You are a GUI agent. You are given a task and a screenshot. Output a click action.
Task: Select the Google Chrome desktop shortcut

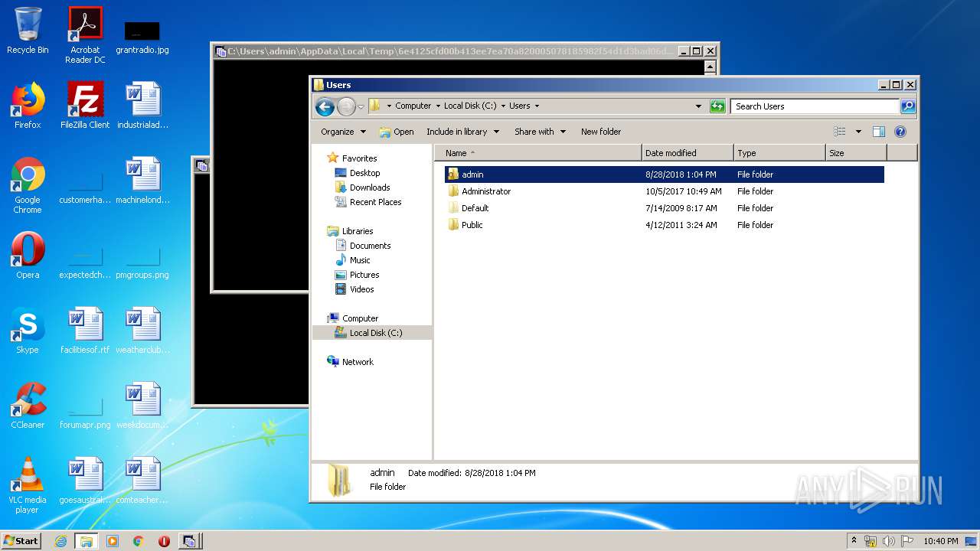click(x=28, y=185)
